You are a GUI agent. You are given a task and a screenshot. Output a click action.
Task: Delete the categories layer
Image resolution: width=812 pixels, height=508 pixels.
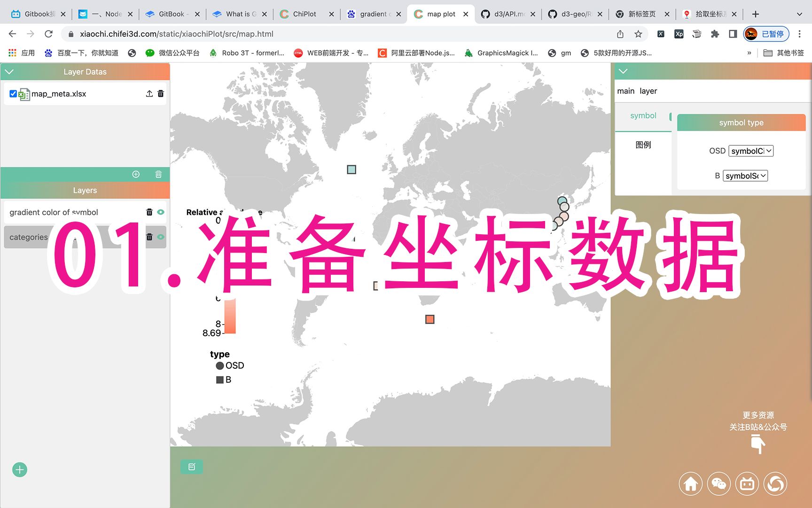coord(149,237)
